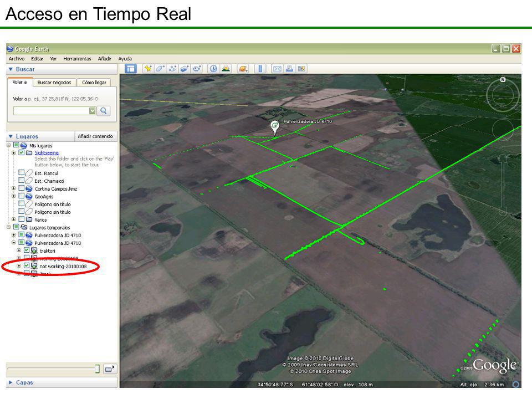Collapse the Lugares panel
Image resolution: width=532 pixels, height=399 pixels.
[11, 136]
